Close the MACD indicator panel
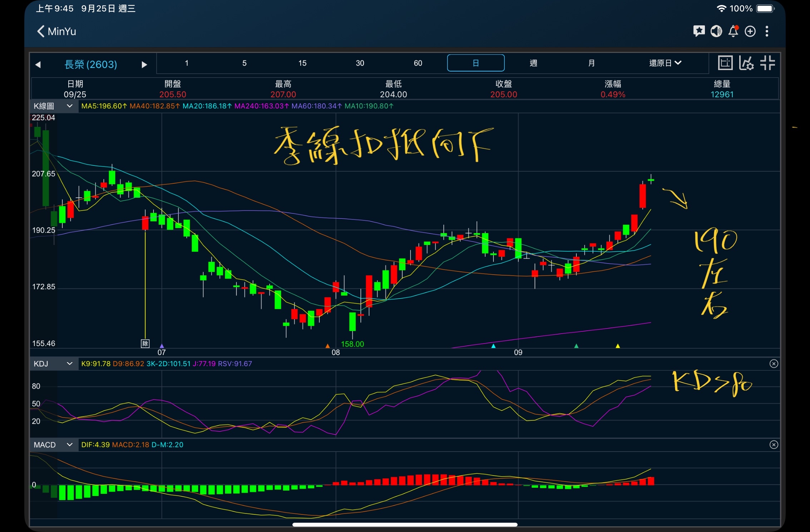Screen dimensions: 810x532 (x=774, y=445)
